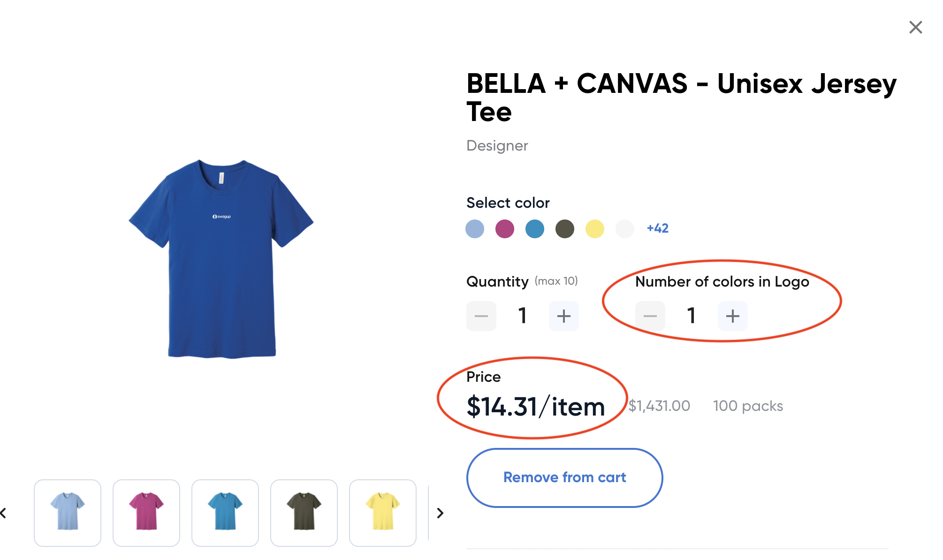Close the product detail overlay
943x560 pixels.
pyautogui.click(x=915, y=27)
